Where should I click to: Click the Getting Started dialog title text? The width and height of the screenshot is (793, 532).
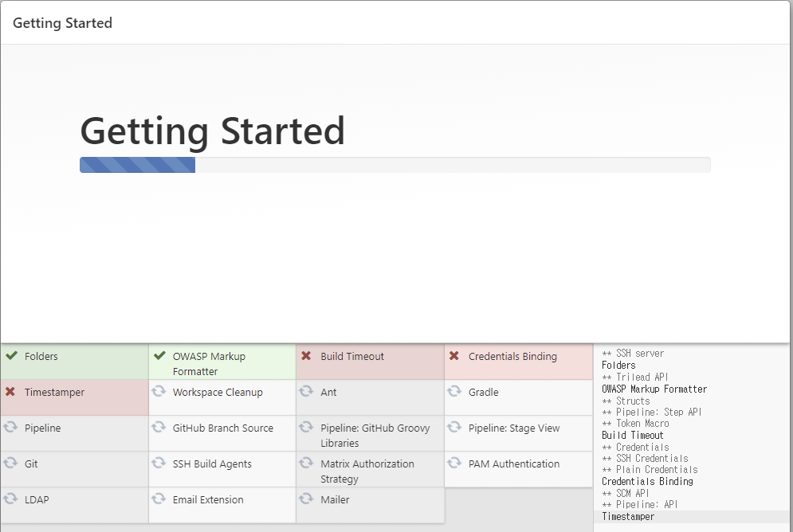[62, 23]
